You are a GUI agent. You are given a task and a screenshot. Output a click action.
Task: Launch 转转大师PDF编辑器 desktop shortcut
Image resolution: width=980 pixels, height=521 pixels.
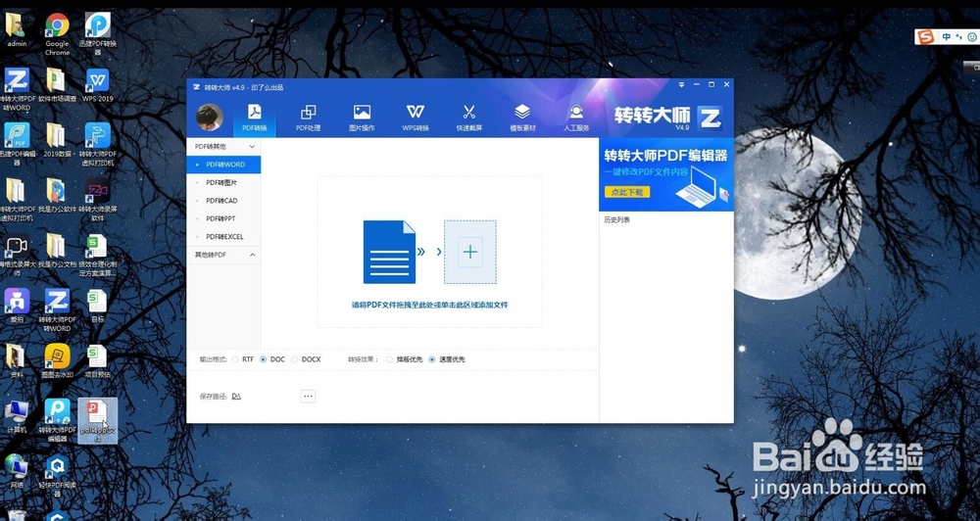tap(57, 420)
